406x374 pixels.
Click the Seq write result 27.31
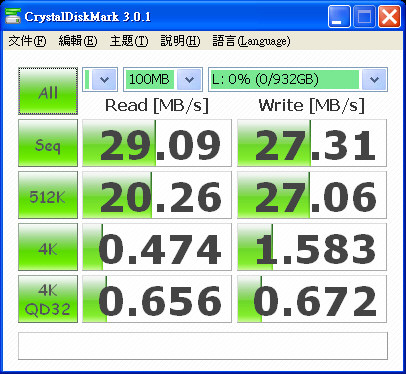click(312, 143)
